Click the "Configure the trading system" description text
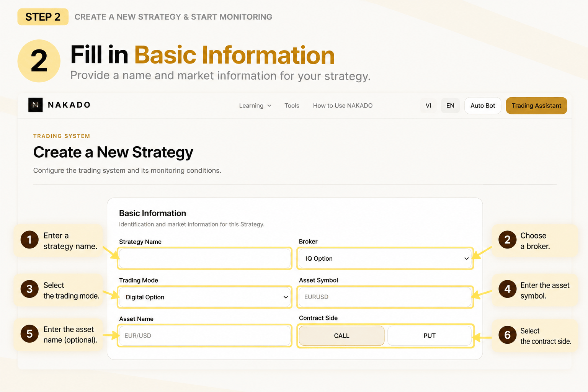 [127, 170]
